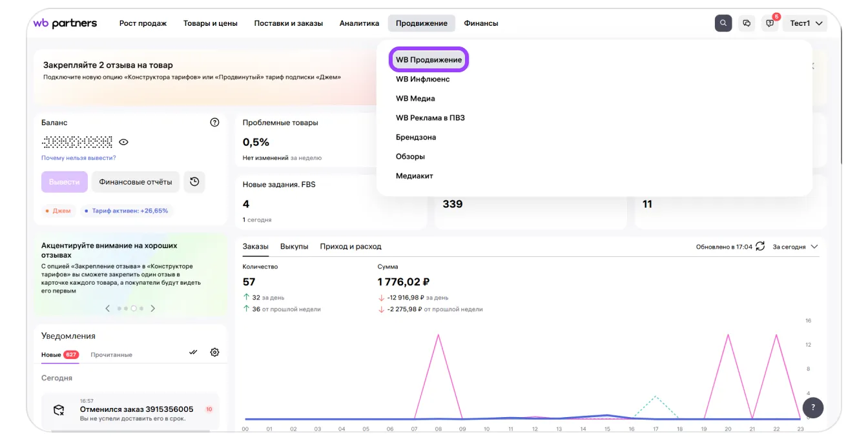Viewport: 868px width, 439px height.
Task: Open the chat messages icon
Action: [747, 23]
